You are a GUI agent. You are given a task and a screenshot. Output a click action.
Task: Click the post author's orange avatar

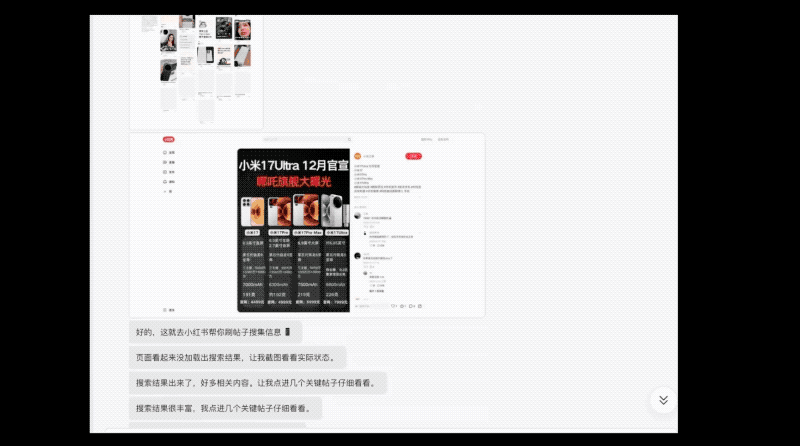tap(356, 156)
